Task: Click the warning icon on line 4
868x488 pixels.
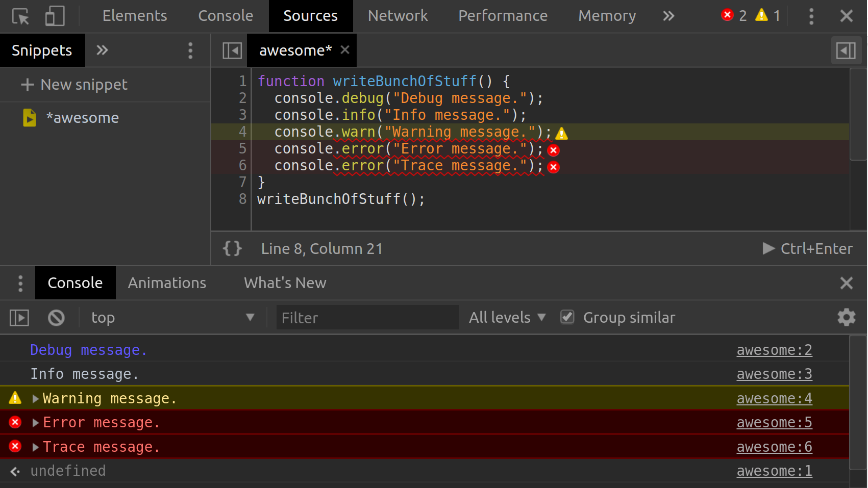Action: click(x=561, y=134)
